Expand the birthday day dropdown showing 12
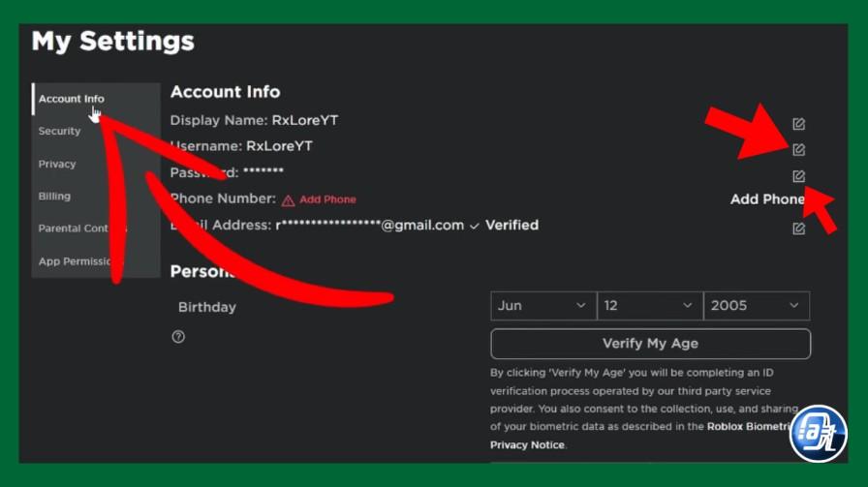The image size is (868, 487). pyautogui.click(x=650, y=306)
